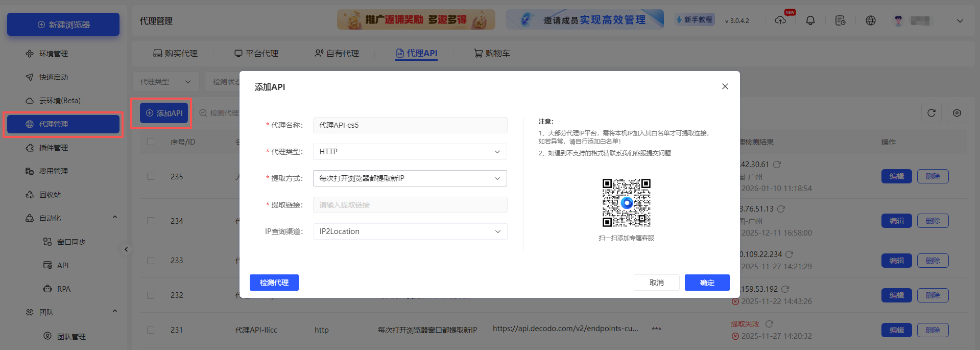Select 代理管理 in the sidebar
The width and height of the screenshot is (980, 350).
coord(63,124)
